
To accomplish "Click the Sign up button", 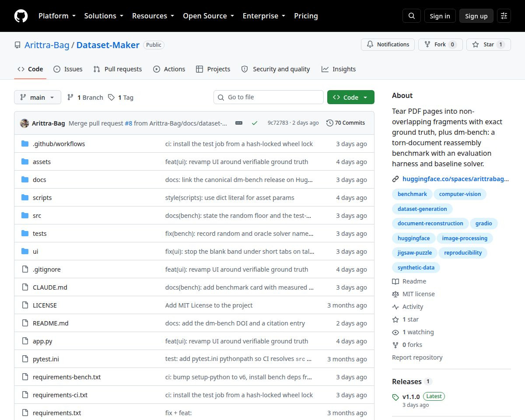I will pyautogui.click(x=476, y=16).
